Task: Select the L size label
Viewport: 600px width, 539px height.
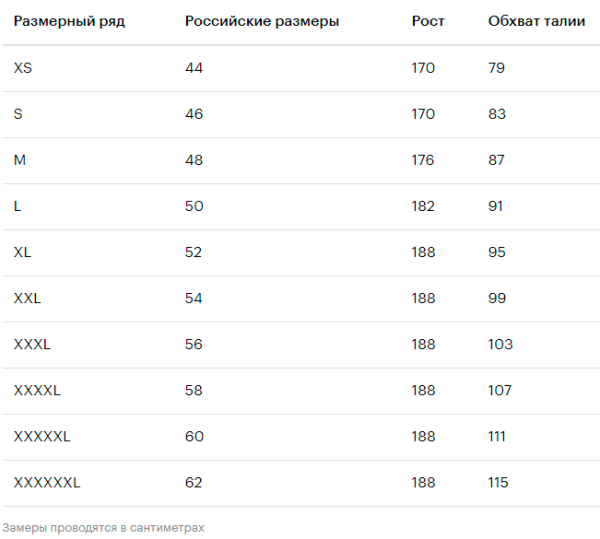Action: (18, 206)
